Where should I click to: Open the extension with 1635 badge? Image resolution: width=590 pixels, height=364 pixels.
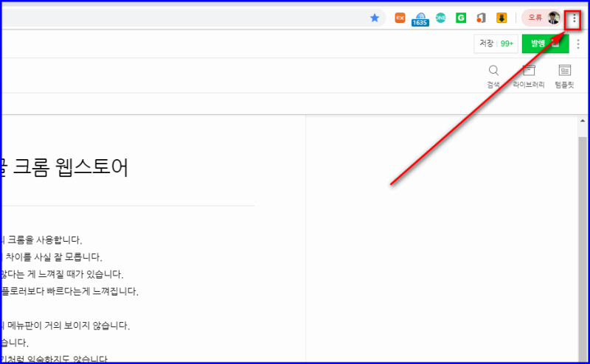pos(420,19)
